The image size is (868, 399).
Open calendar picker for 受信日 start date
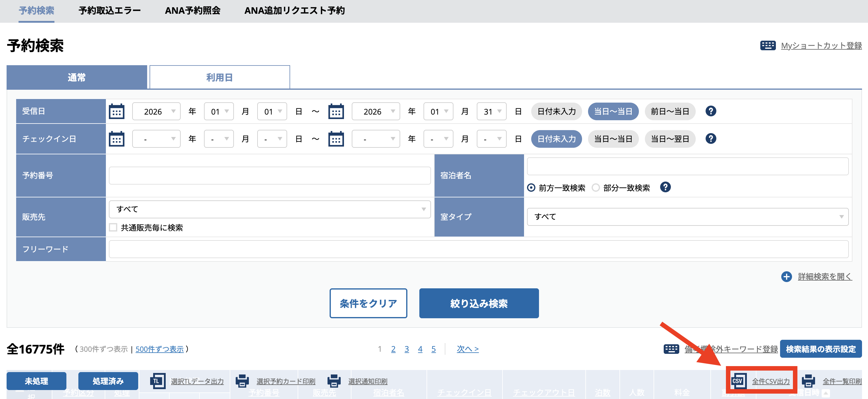[x=117, y=112]
